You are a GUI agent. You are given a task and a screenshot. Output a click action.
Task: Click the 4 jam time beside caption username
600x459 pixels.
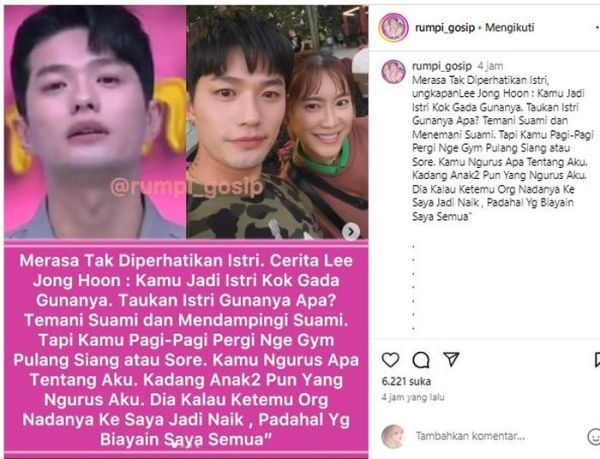[490, 66]
